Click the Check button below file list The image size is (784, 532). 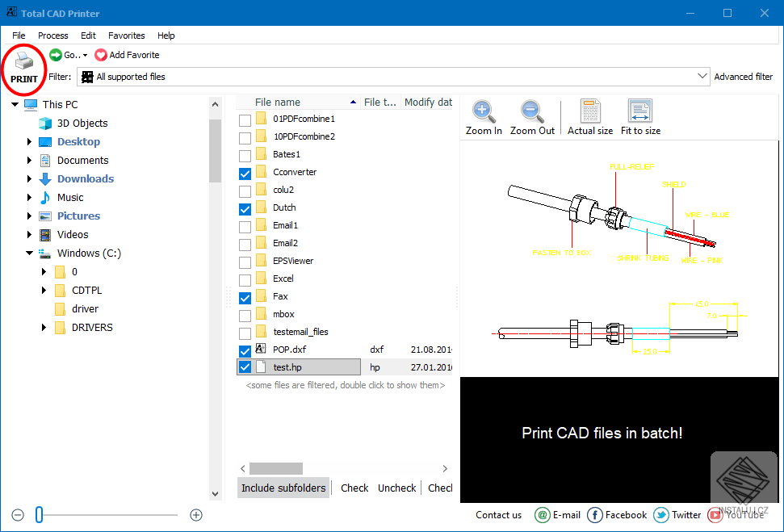pyautogui.click(x=354, y=488)
